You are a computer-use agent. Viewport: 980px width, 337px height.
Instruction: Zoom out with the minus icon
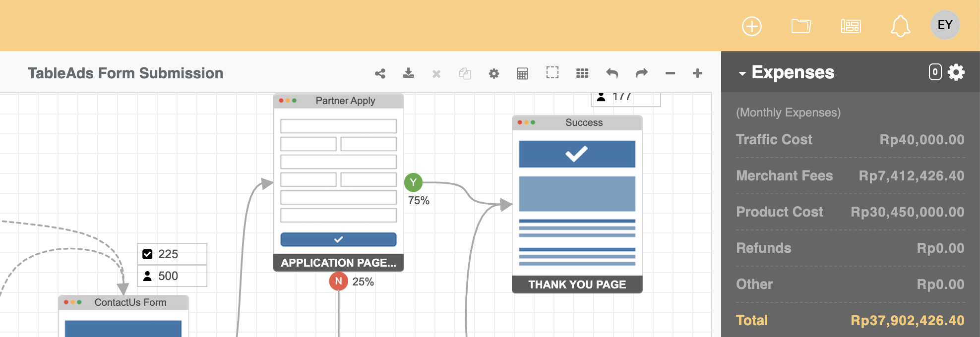tap(670, 73)
